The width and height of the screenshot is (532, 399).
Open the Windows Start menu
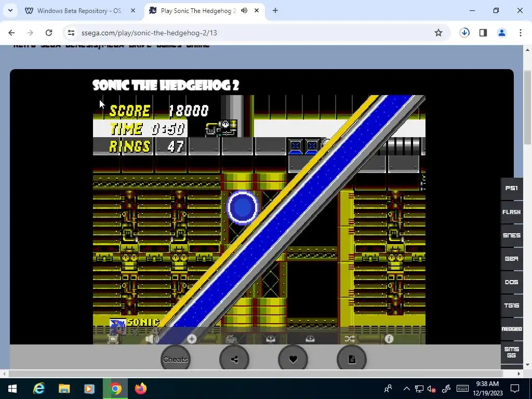12,389
